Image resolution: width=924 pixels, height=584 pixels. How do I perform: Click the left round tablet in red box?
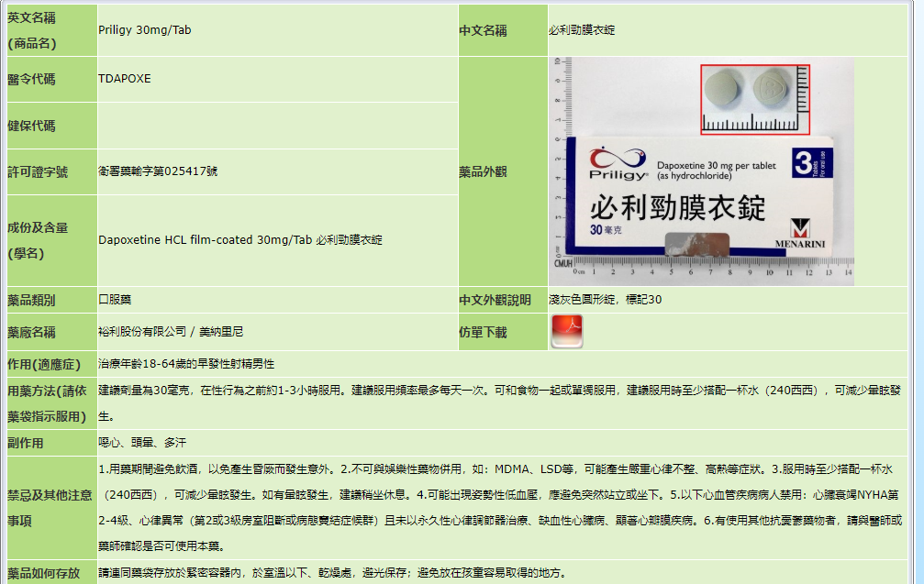(724, 90)
